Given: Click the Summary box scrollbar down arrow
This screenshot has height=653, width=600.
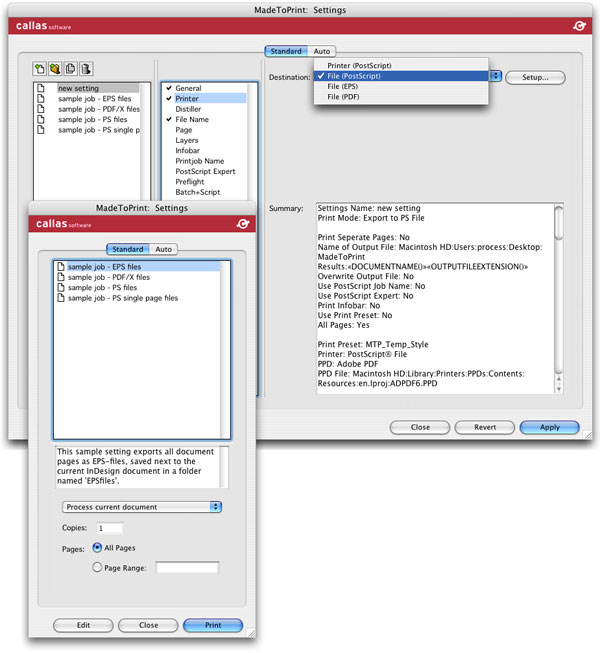Looking at the screenshot, I should coord(559,389).
